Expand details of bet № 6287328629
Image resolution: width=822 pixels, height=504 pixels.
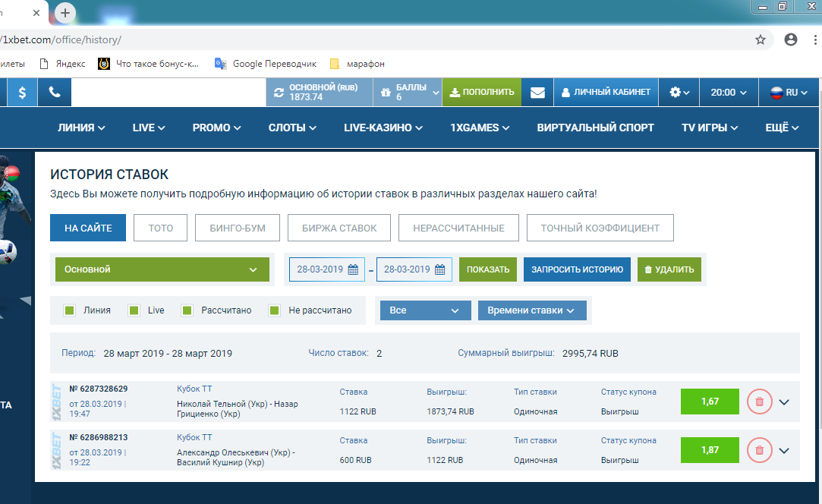(784, 402)
